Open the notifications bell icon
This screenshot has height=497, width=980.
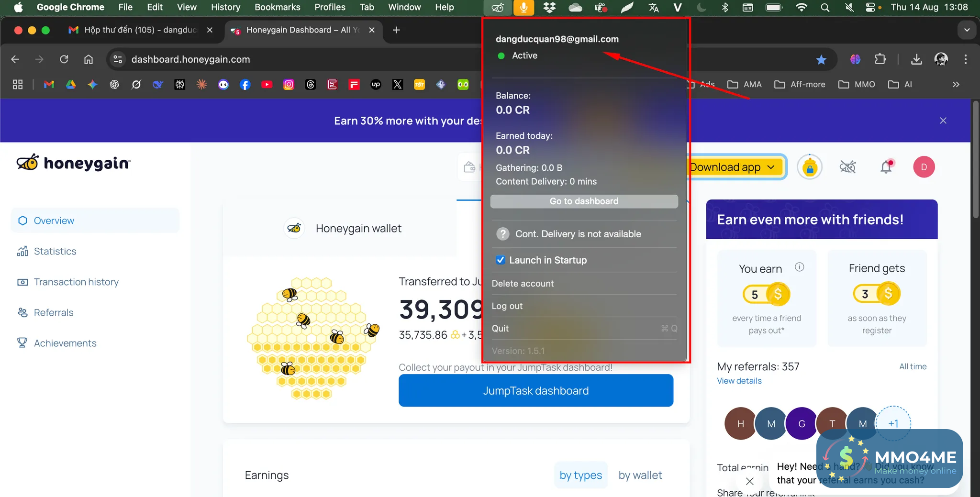(886, 166)
